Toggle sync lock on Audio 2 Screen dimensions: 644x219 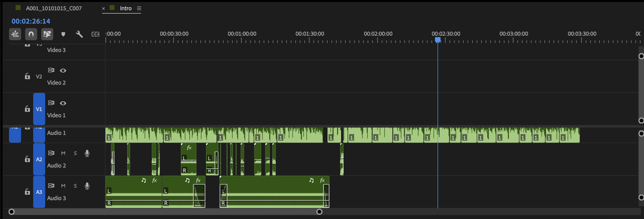pyautogui.click(x=51, y=153)
